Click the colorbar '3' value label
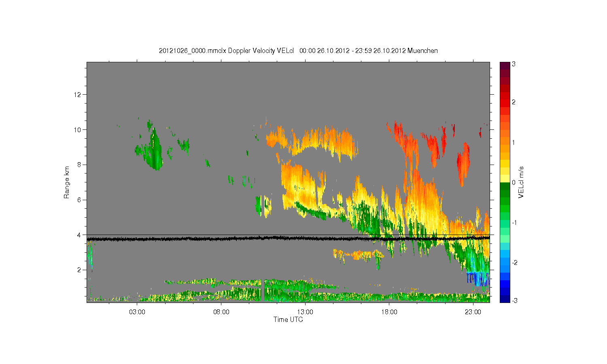This screenshot has height=364, width=607. click(514, 64)
